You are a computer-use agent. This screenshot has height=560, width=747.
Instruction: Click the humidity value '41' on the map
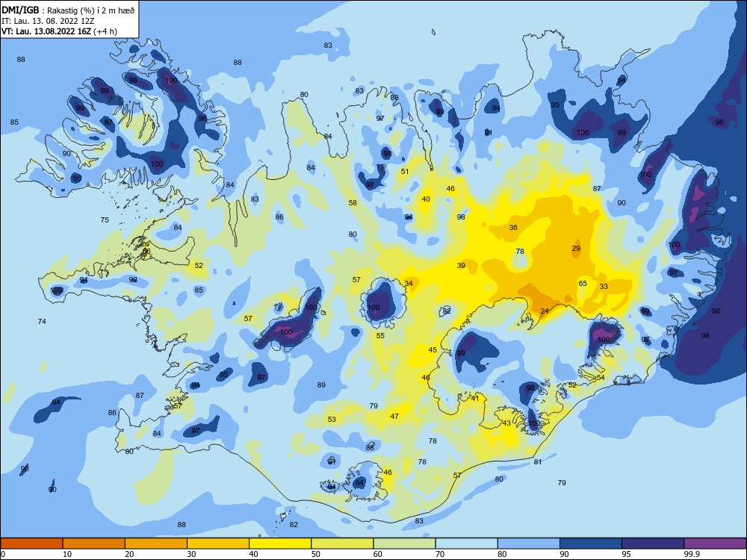475,399
